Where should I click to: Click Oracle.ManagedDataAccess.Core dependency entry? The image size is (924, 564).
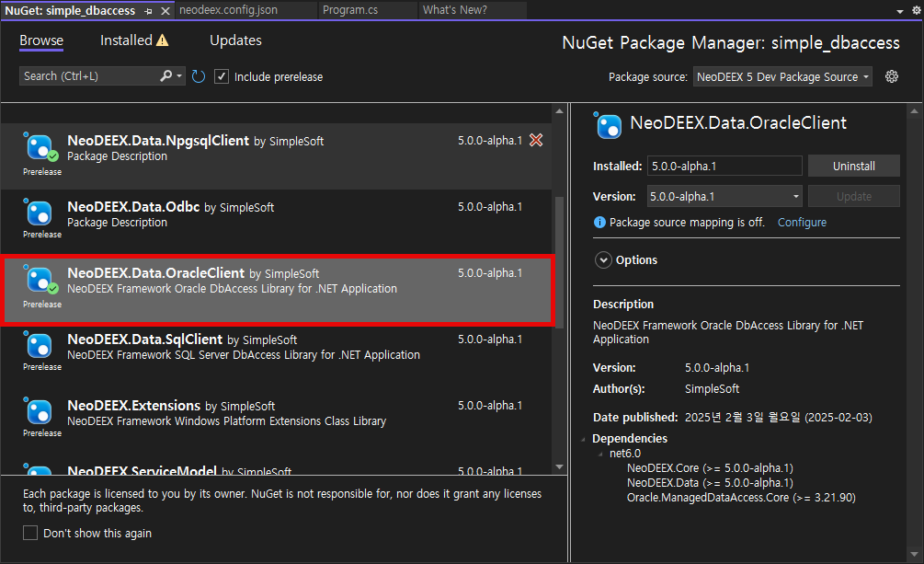click(x=741, y=498)
